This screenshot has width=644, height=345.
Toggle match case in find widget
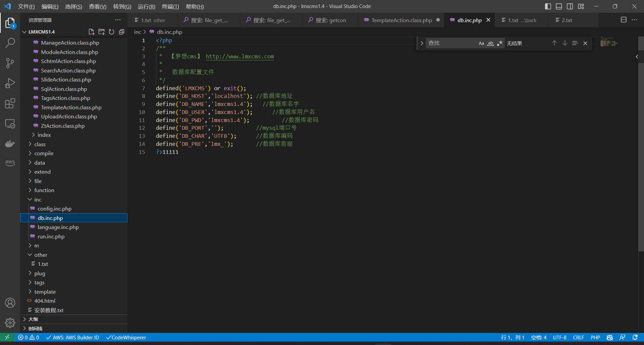[481, 43]
